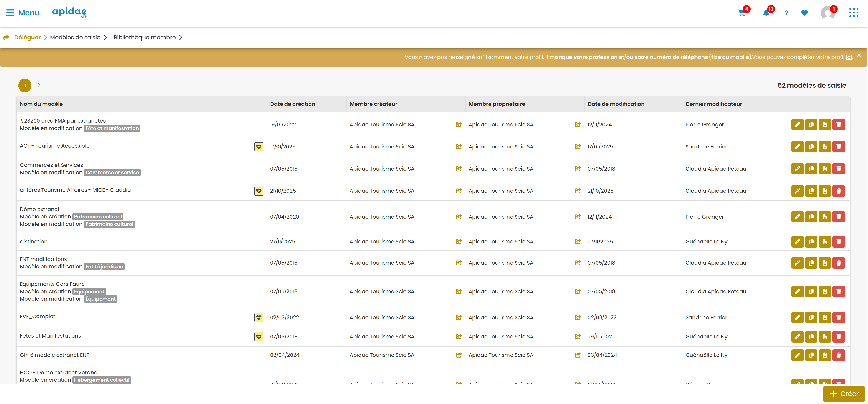The height and width of the screenshot is (404, 868).
Task: Edit the critères Tourisme Affaires - MICE model
Action: pyautogui.click(x=797, y=191)
